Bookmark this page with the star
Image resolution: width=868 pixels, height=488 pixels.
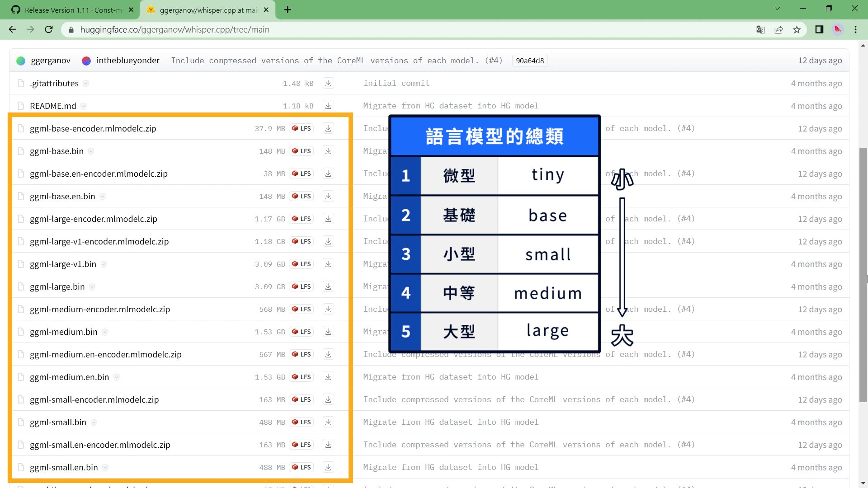point(797,29)
